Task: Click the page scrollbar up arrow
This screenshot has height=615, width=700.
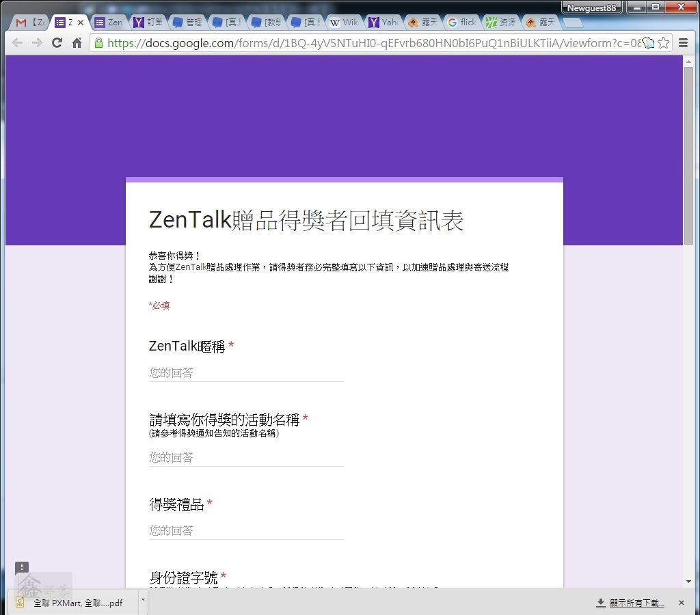Action: [688, 61]
